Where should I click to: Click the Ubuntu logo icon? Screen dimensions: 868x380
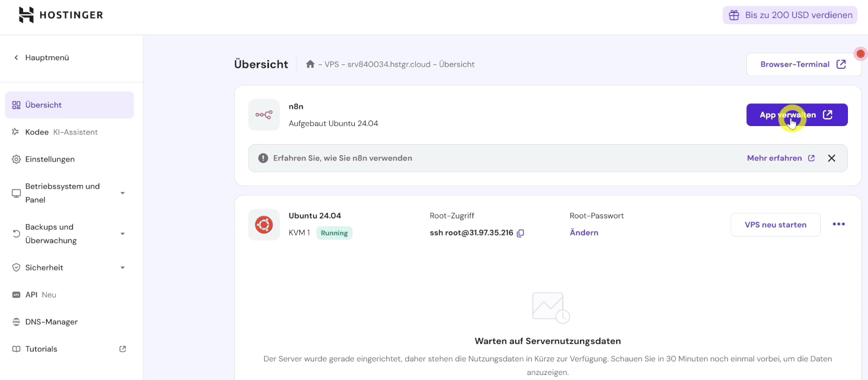(264, 224)
